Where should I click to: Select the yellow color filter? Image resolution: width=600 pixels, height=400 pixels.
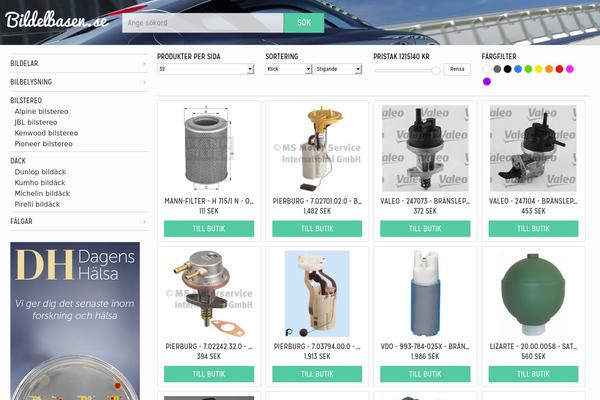[538, 69]
